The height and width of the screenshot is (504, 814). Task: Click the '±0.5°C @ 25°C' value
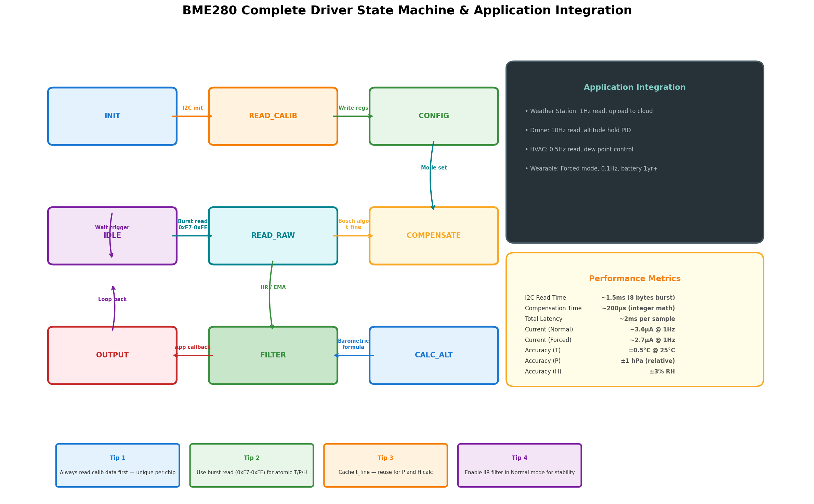pos(652,351)
